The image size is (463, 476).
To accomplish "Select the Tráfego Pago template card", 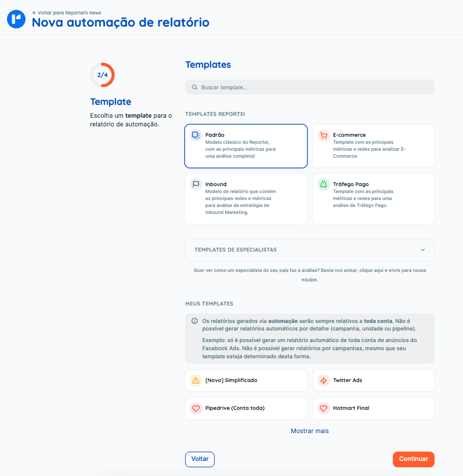I will [x=374, y=198].
